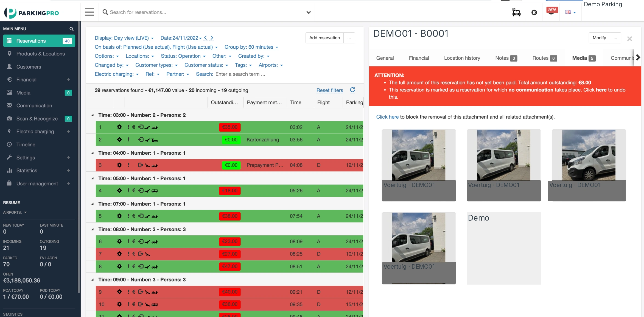Collapse the Time: 08:00 group
This screenshot has width=644, height=317.
pos(93,229)
